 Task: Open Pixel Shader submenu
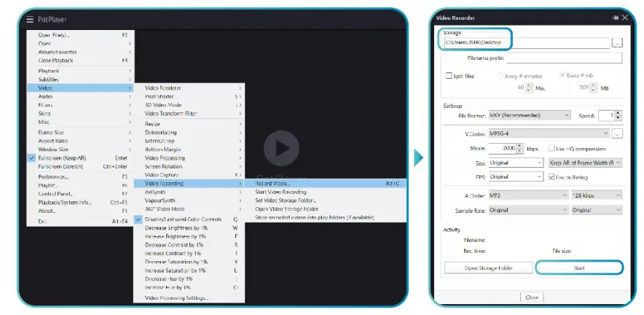point(189,96)
